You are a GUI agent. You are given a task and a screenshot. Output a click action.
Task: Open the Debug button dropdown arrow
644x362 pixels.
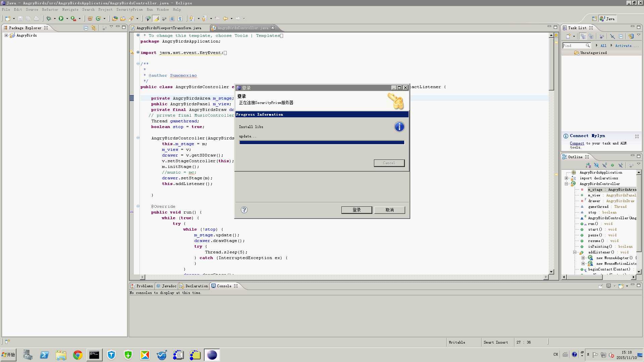pyautogui.click(x=55, y=19)
